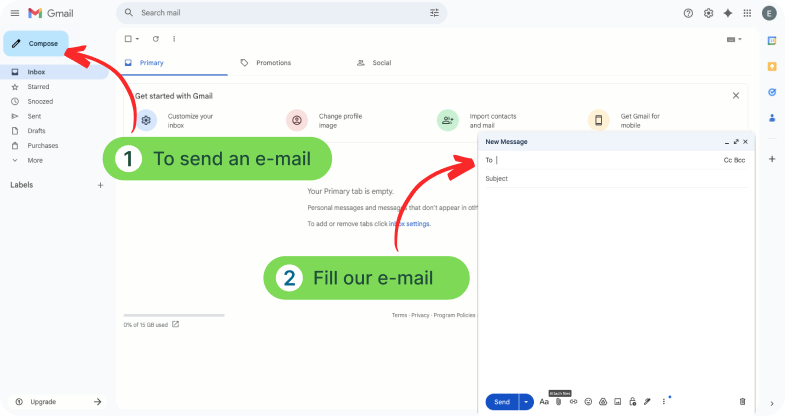785x416 pixels.
Task: Toggle confidential mode lock icon
Action: [x=633, y=401]
